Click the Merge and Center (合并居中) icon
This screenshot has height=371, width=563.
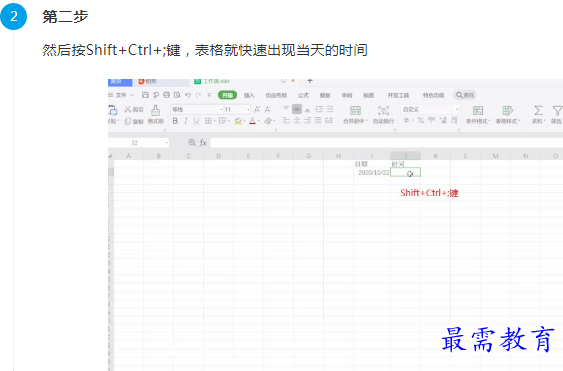[x=355, y=110]
